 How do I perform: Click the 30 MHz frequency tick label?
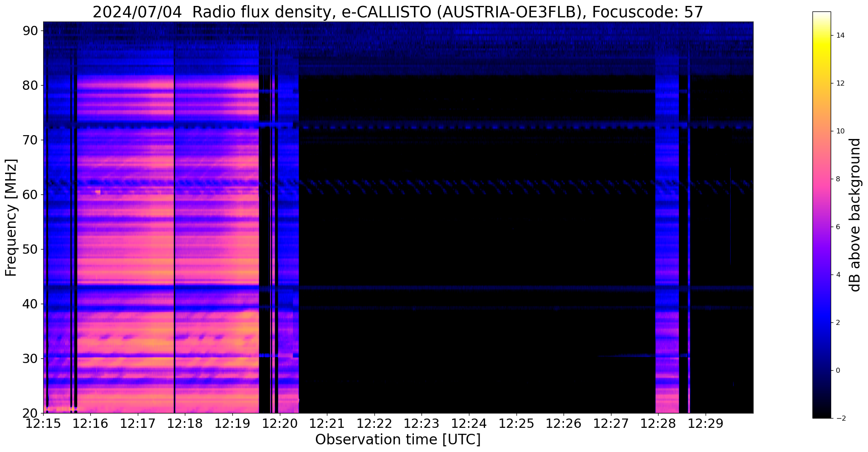click(x=31, y=358)
